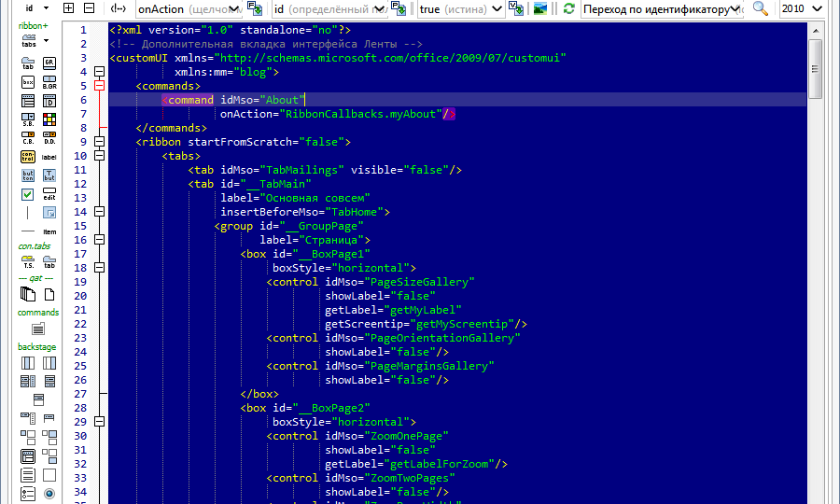The width and height of the screenshot is (840, 504).
Task: Insert an XML comment using the toolbar button
Action: [x=118, y=8]
